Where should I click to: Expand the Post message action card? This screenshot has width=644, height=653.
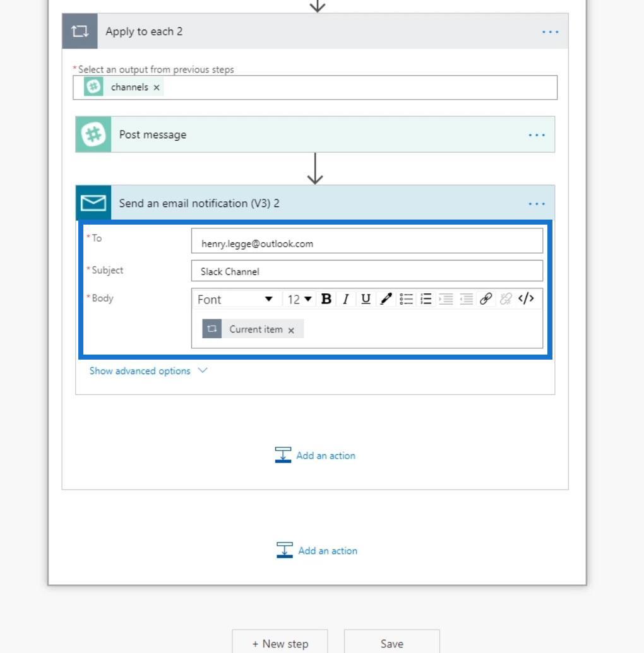tap(314, 134)
